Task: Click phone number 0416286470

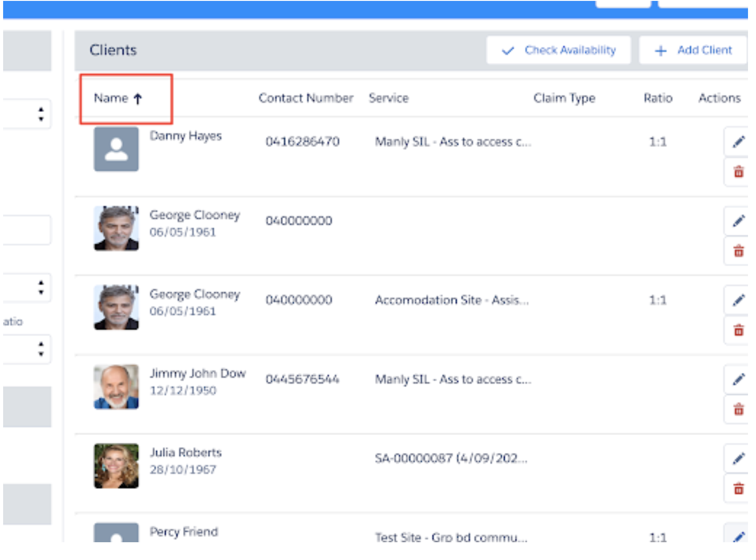Action: coord(302,142)
